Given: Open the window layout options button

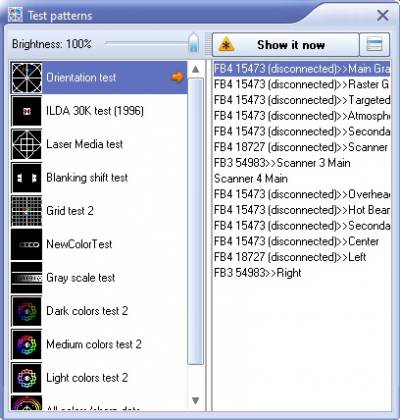Looking at the screenshot, I should click(374, 45).
